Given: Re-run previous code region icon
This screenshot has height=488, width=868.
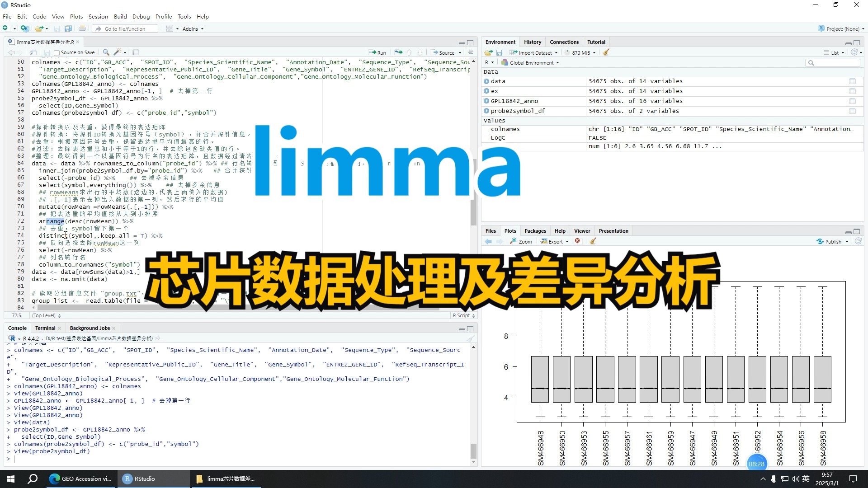Looking at the screenshot, I should [398, 52].
